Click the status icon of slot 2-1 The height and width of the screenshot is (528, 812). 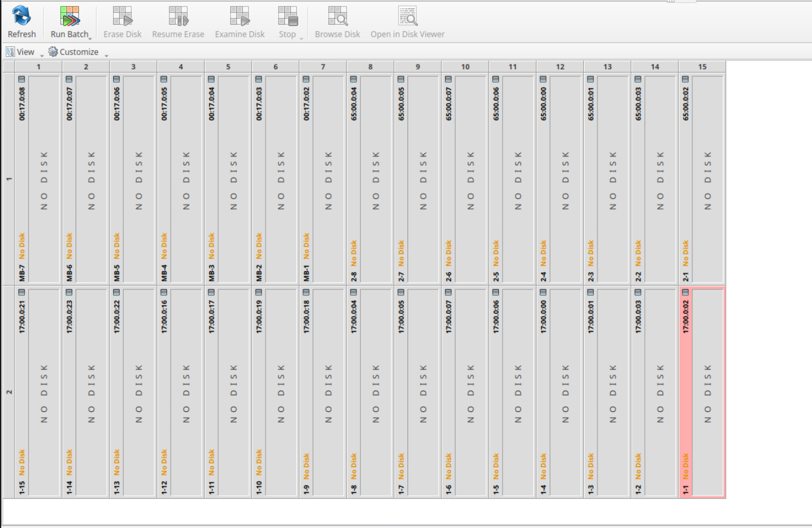[685, 79]
